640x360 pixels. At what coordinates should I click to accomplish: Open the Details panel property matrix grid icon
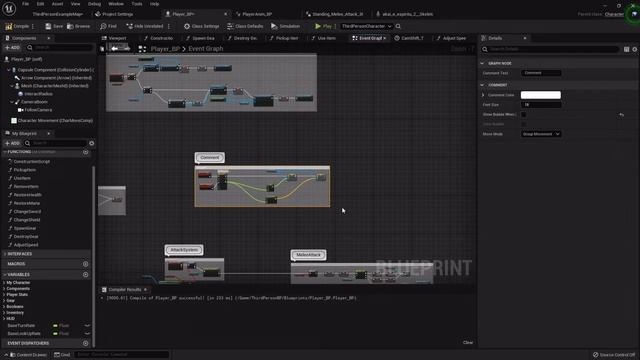click(627, 49)
